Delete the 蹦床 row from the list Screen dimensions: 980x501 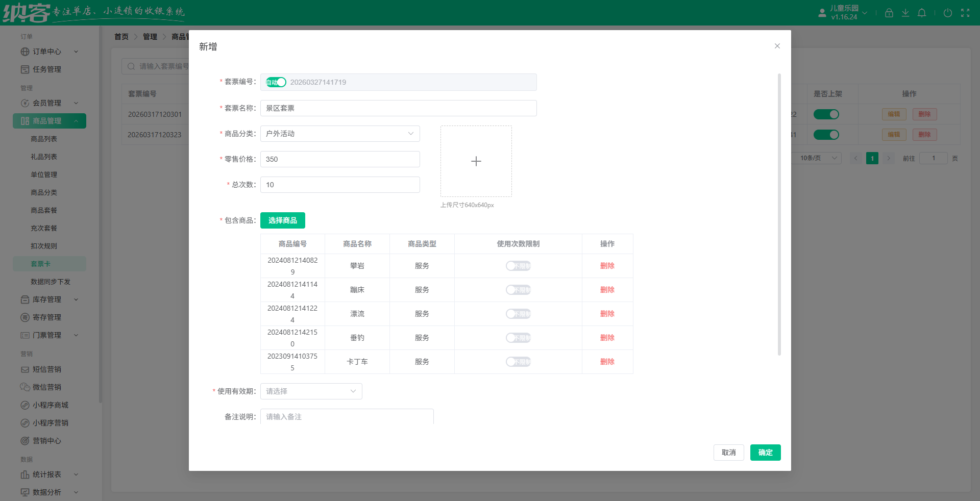coord(607,290)
